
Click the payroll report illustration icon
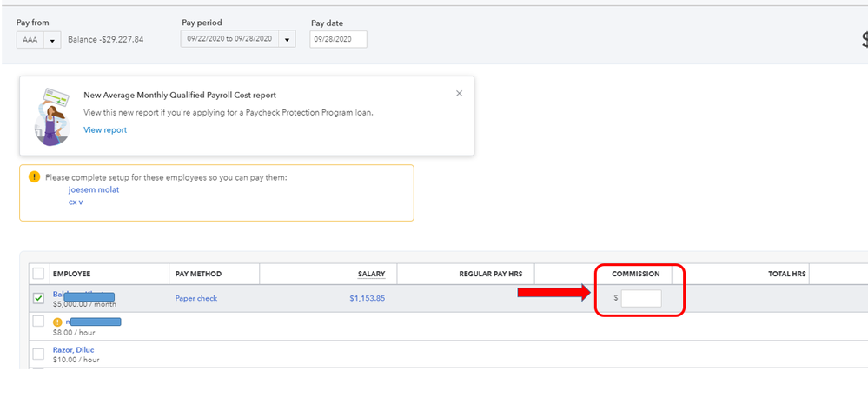pos(52,116)
